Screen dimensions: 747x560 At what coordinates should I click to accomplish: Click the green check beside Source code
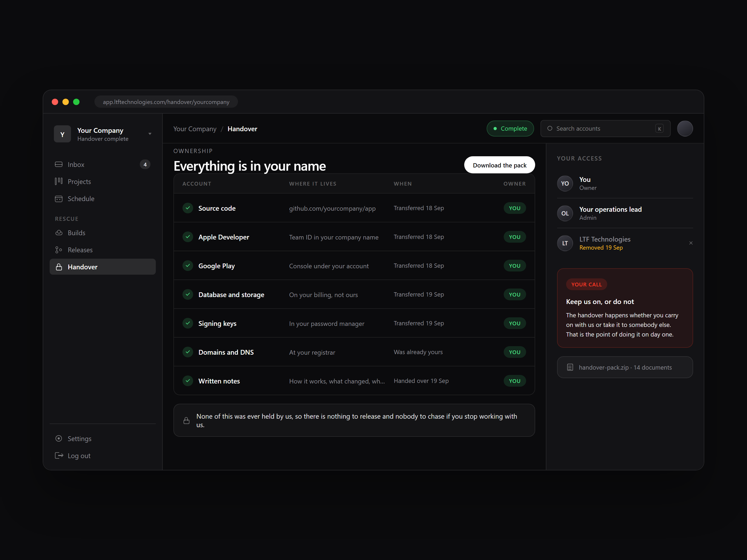coord(188,208)
